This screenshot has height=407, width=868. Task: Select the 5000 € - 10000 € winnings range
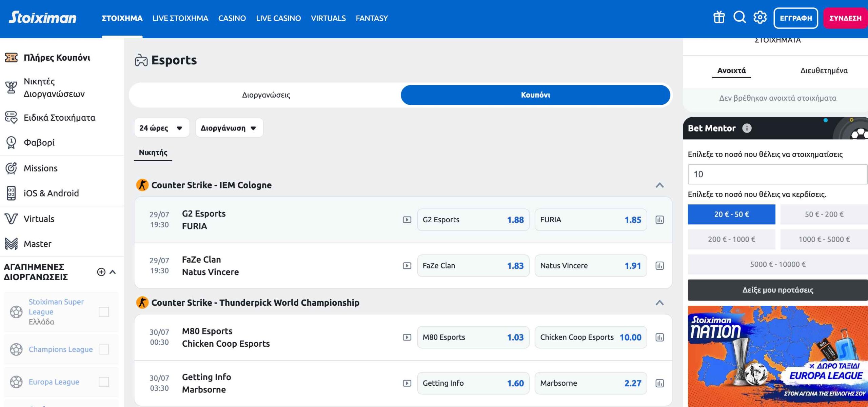point(778,264)
